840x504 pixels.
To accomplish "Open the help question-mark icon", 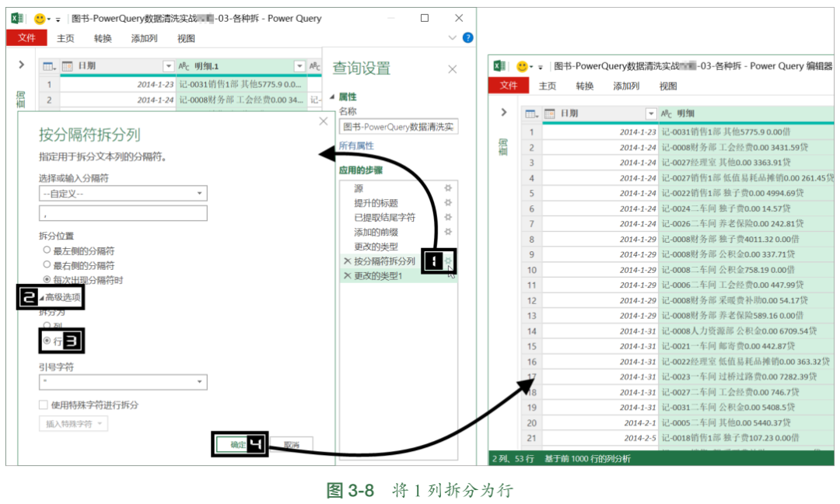I will tap(467, 37).
